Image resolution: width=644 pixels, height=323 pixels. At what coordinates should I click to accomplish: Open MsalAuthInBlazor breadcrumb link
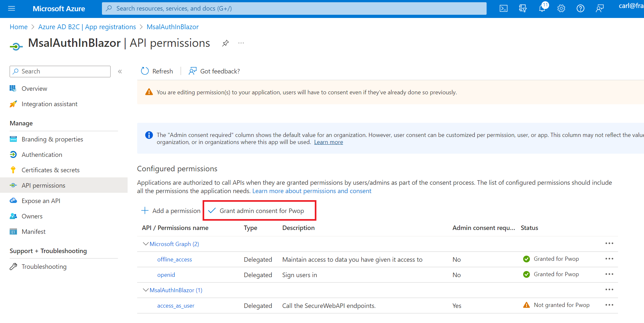pyautogui.click(x=173, y=27)
